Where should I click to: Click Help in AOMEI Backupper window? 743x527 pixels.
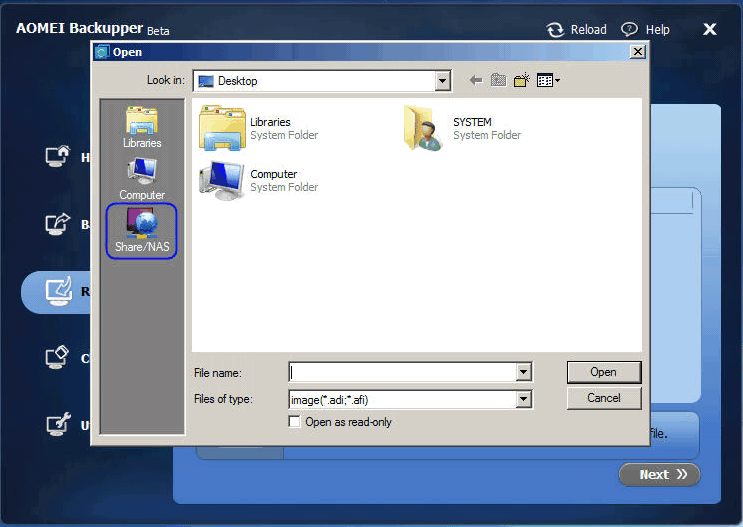pos(645,29)
